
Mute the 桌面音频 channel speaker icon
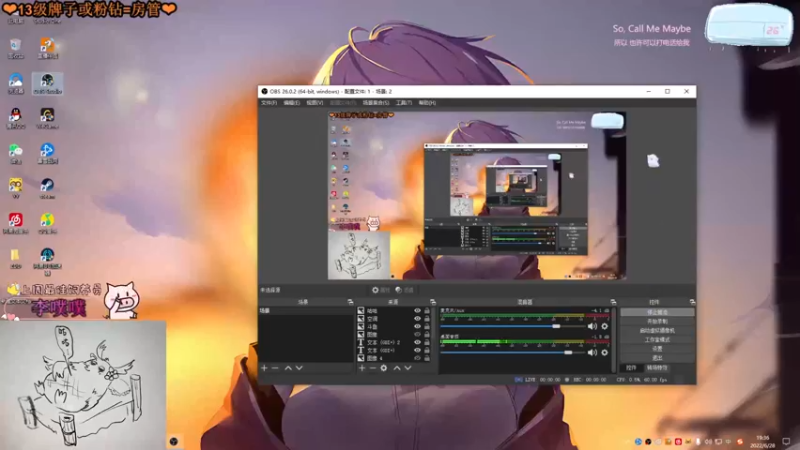(592, 353)
